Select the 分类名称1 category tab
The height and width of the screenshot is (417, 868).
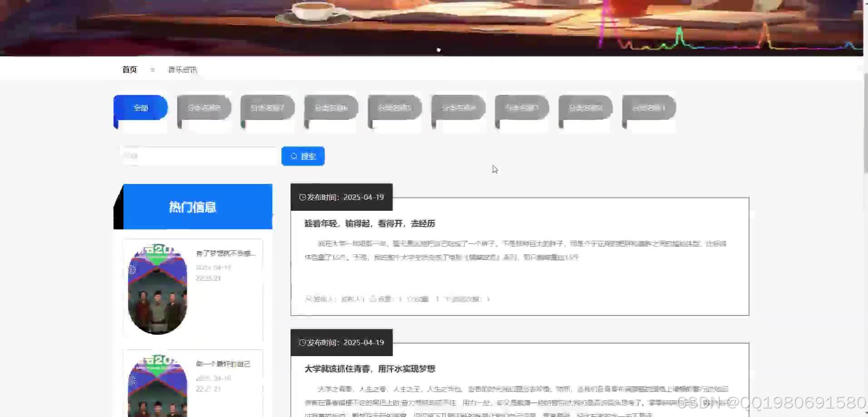pyautogui.click(x=648, y=108)
